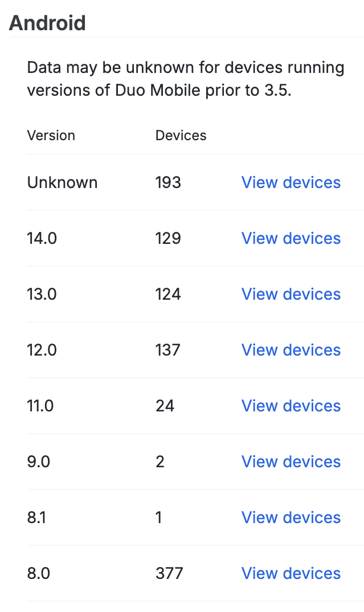Select the Unknown version row
This screenshot has width=364, height=612.
tap(62, 182)
